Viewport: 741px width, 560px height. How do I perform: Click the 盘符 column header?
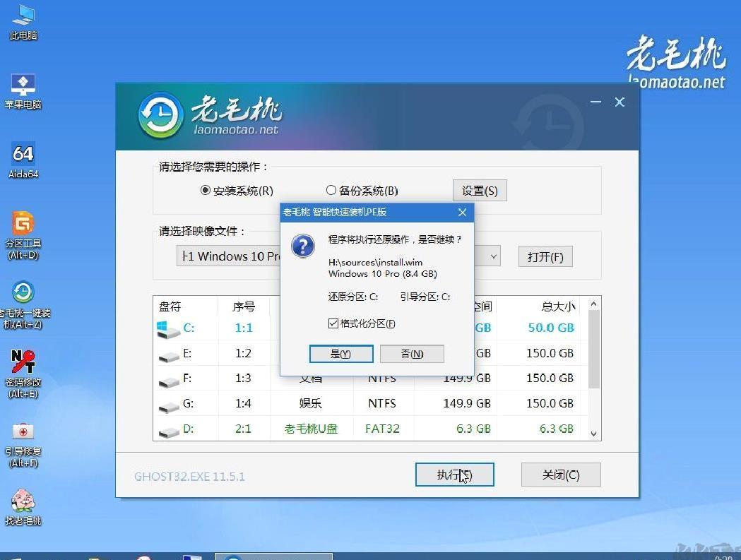click(x=170, y=306)
